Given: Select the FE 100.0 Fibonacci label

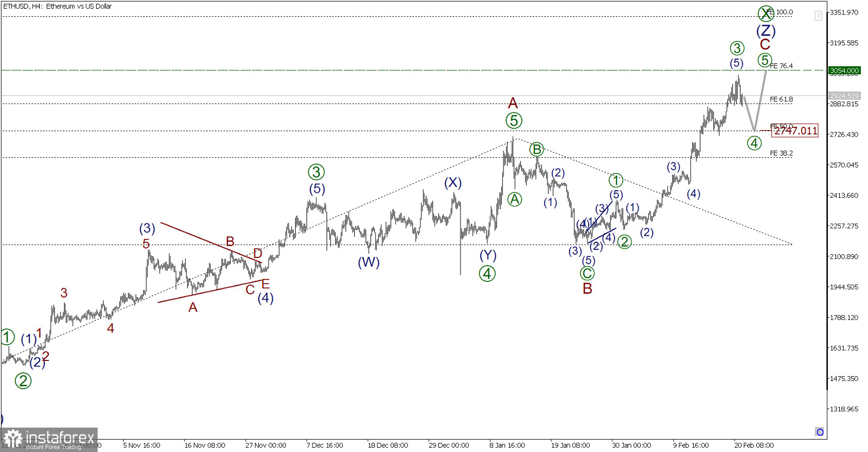Looking at the screenshot, I should pyautogui.click(x=781, y=12).
